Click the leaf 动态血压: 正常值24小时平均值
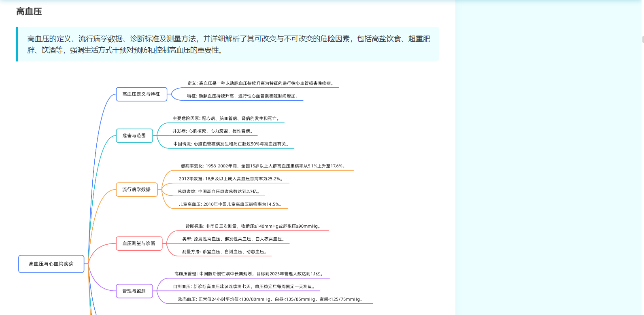Viewport: 644px width, 315px height. tap(271, 300)
